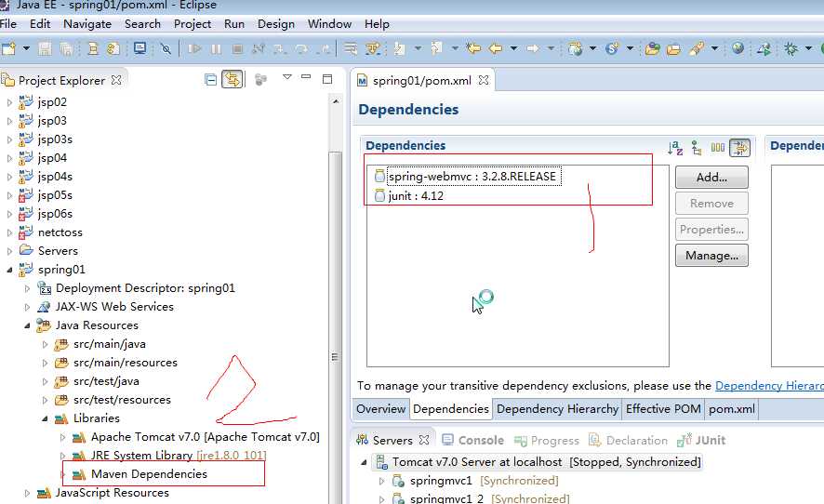Click the monitor-shaped Open Console icon
This screenshot has height=504, width=824.
point(140,49)
